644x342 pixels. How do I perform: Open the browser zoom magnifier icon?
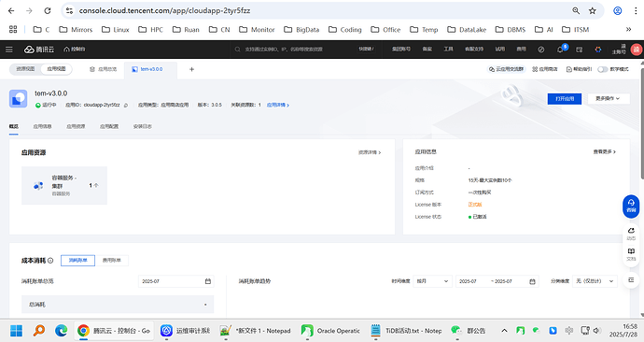pos(576,10)
